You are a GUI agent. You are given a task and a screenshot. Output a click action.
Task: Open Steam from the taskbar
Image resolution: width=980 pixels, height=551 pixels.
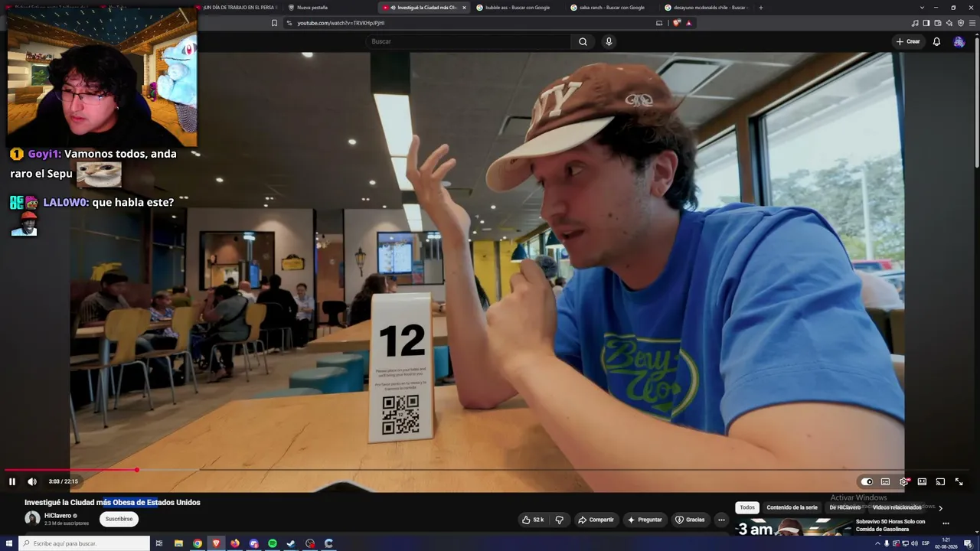pos(291,543)
